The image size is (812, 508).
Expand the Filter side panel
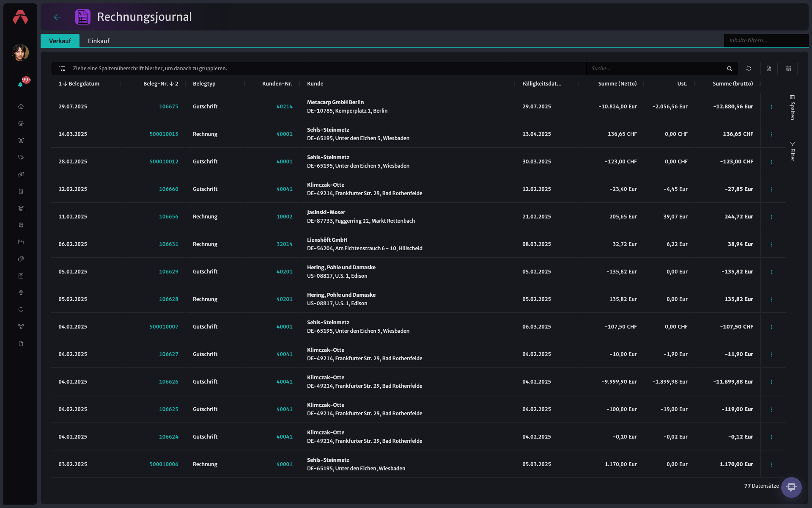793,151
